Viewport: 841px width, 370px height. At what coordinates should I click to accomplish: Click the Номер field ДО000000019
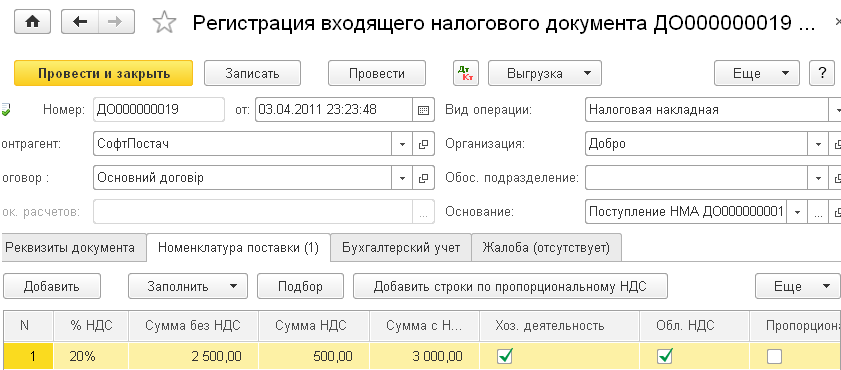pyautogui.click(x=159, y=110)
